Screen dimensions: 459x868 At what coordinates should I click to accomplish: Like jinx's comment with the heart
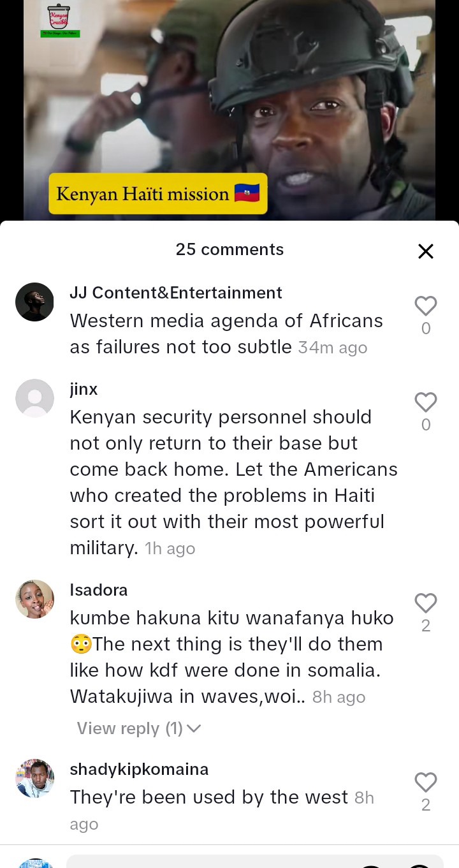point(426,402)
